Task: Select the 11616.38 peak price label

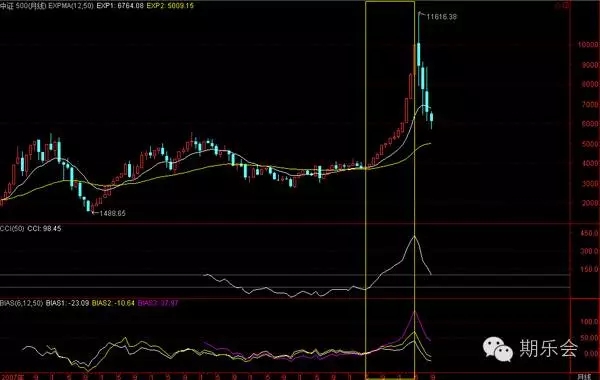Action: point(441,16)
